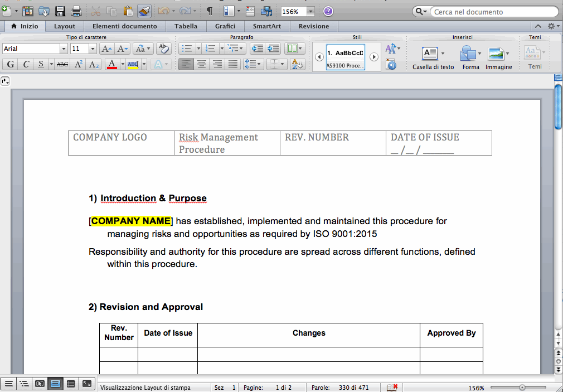
Task: Open the Elementi documento tab
Action: (125, 26)
